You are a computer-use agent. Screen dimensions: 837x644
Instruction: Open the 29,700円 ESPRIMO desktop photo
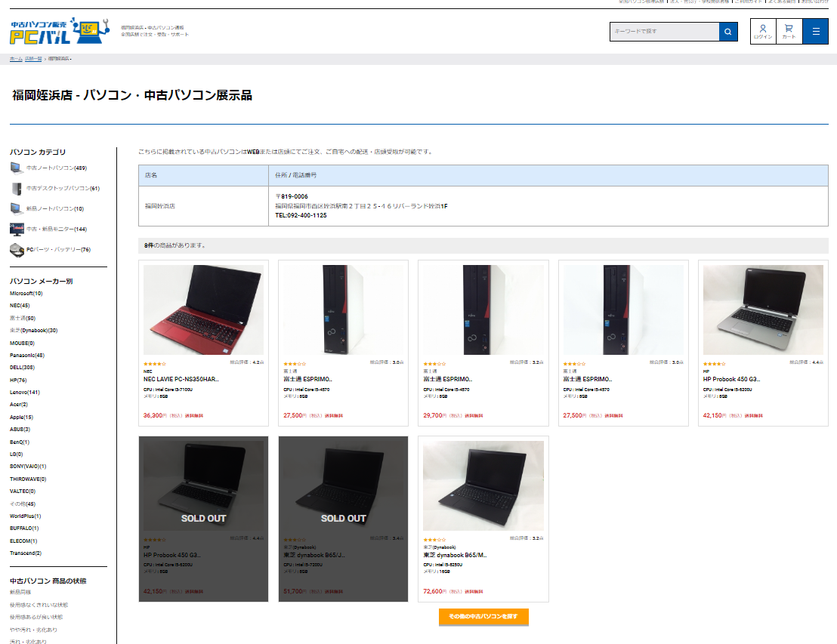click(483, 310)
